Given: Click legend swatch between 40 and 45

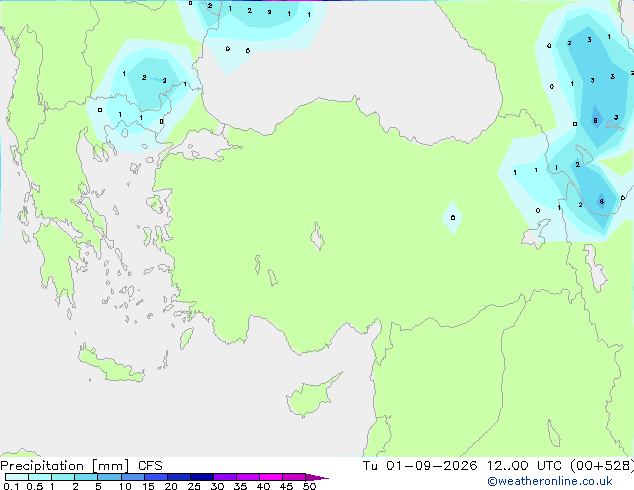Looking at the screenshot, I should (x=271, y=477).
